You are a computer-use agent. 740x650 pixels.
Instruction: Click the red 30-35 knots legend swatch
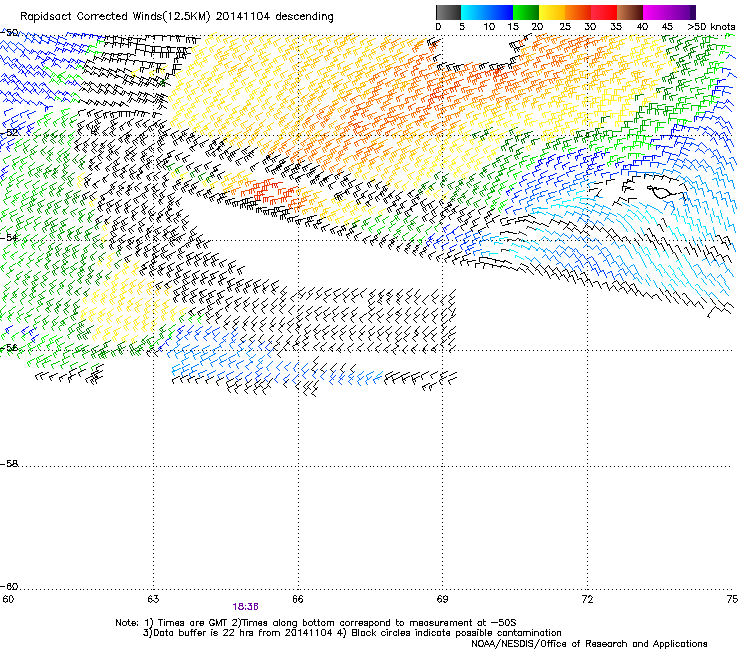click(x=604, y=12)
